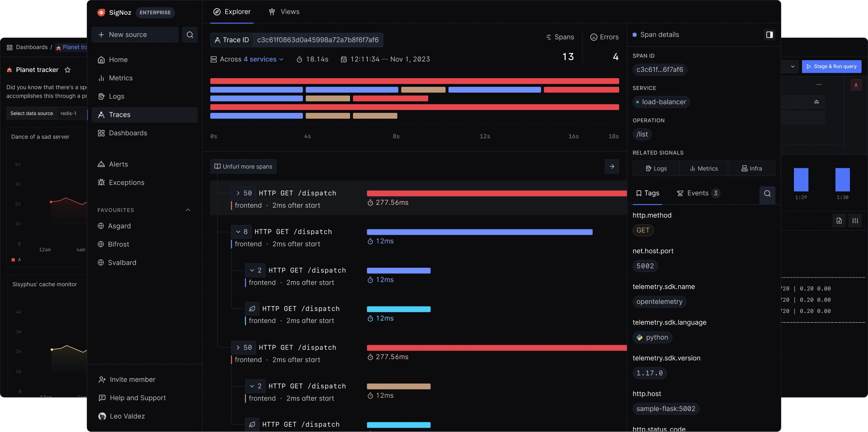Collapse the Span details side panel

pos(770,34)
